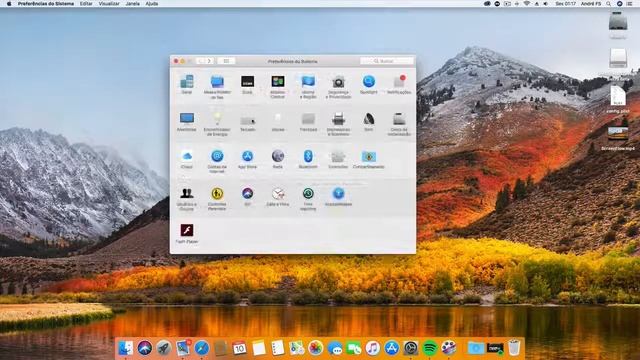Open the Ajuda menu
The width and height of the screenshot is (640, 360).
point(152,4)
